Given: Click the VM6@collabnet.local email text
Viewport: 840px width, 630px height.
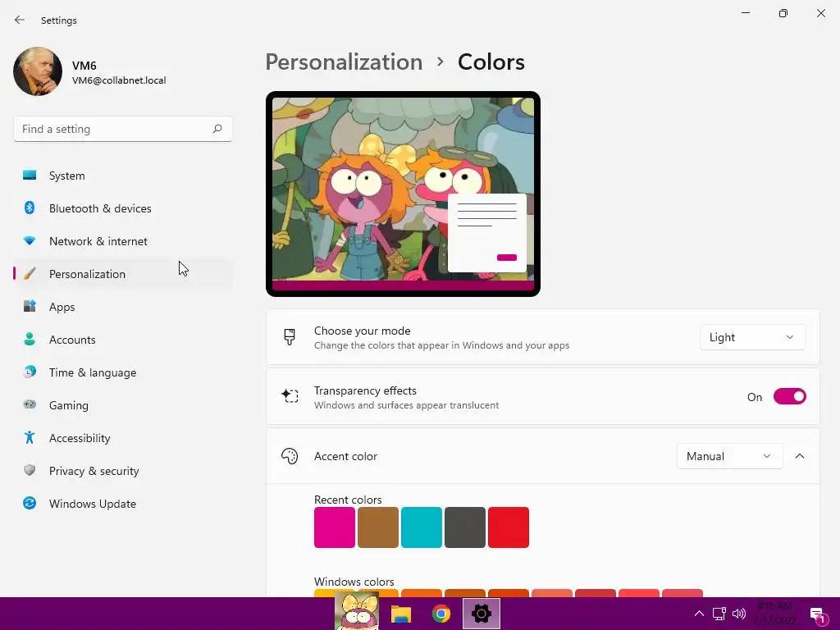Looking at the screenshot, I should 119,80.
